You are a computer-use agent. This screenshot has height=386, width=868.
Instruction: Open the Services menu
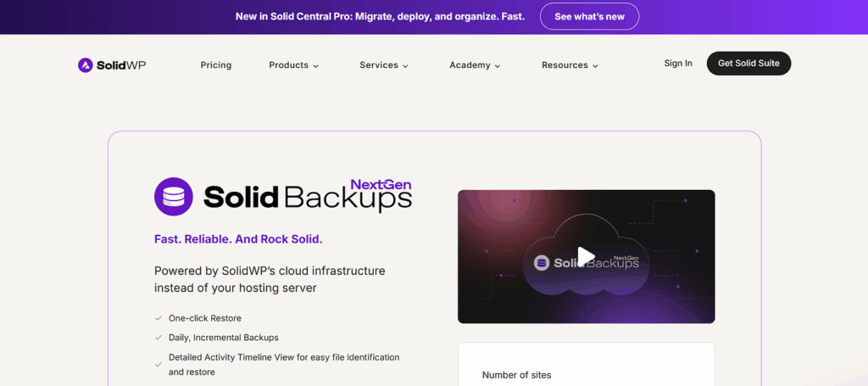[x=384, y=64]
